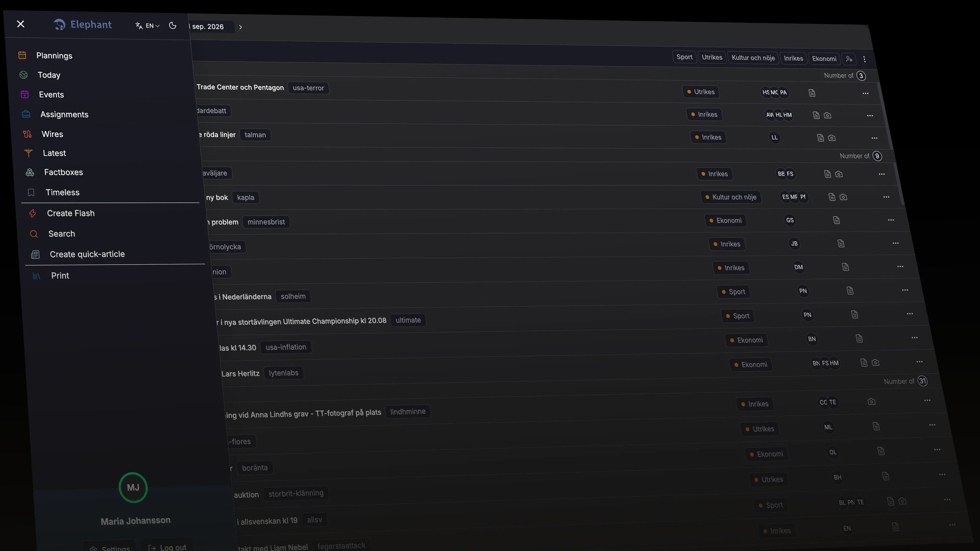Open the more menu for the minnesbrist row
This screenshot has height=551, width=980.
pyautogui.click(x=891, y=220)
